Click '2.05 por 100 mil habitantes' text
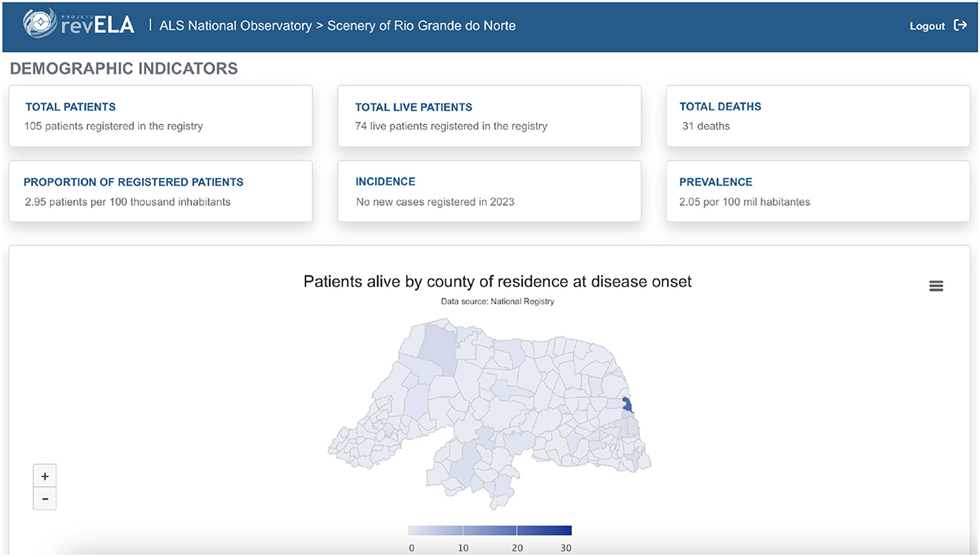The image size is (980, 557). [745, 201]
